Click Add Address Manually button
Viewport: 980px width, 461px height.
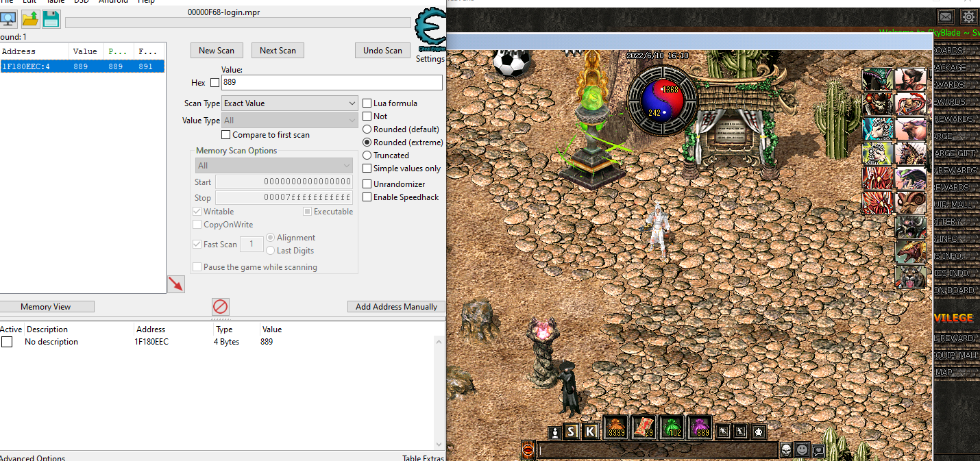click(x=396, y=307)
